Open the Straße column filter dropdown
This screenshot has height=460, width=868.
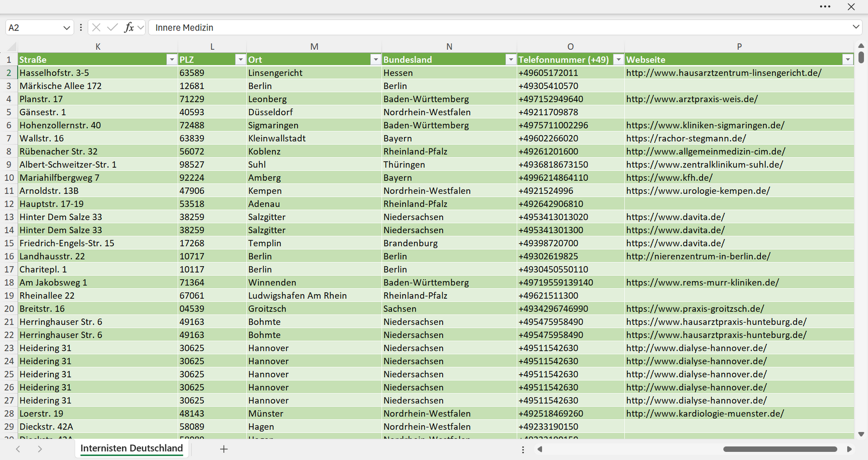pyautogui.click(x=171, y=59)
